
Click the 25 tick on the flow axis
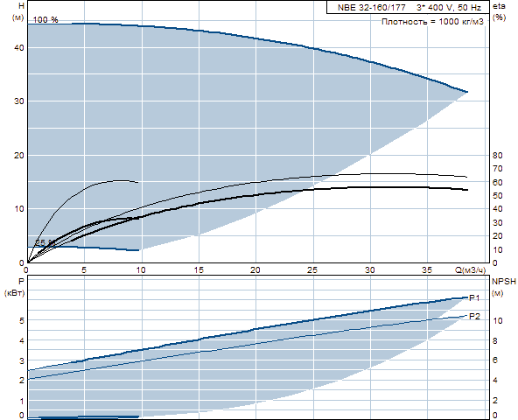(312, 270)
